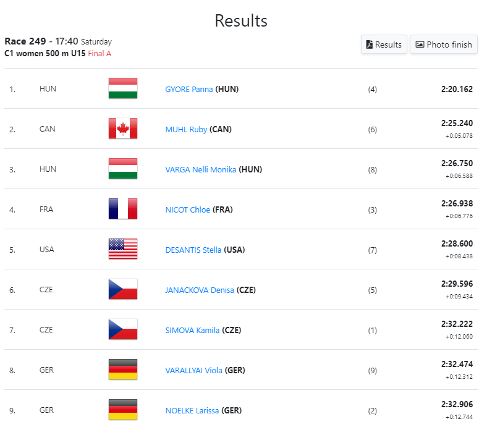Open JANACKOVA Denisa athlete link
479x448 pixels.
(x=200, y=290)
